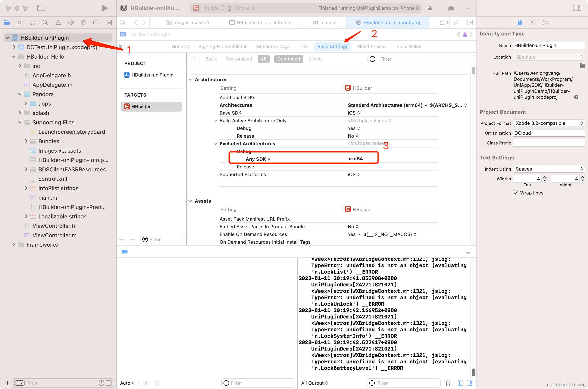Clear console with the trash icon
The image size is (588, 389).
click(448, 383)
